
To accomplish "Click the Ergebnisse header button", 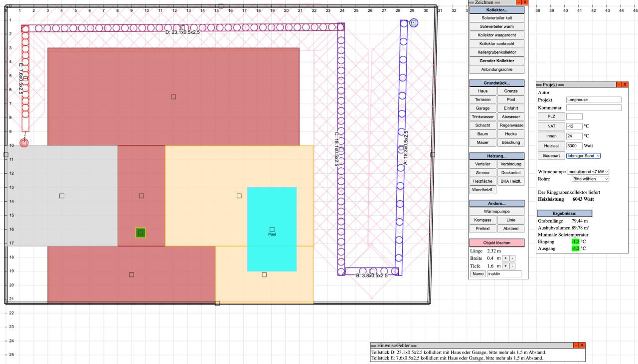I will pyautogui.click(x=565, y=213).
